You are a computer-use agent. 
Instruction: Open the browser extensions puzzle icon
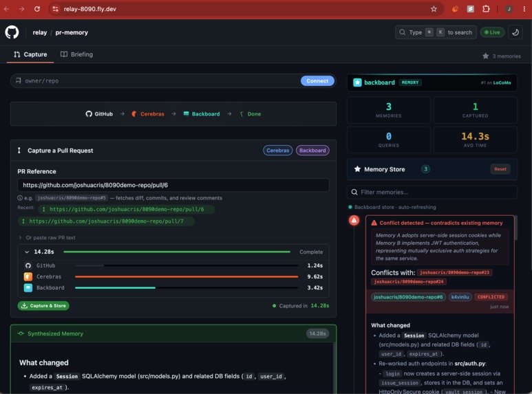pos(486,9)
